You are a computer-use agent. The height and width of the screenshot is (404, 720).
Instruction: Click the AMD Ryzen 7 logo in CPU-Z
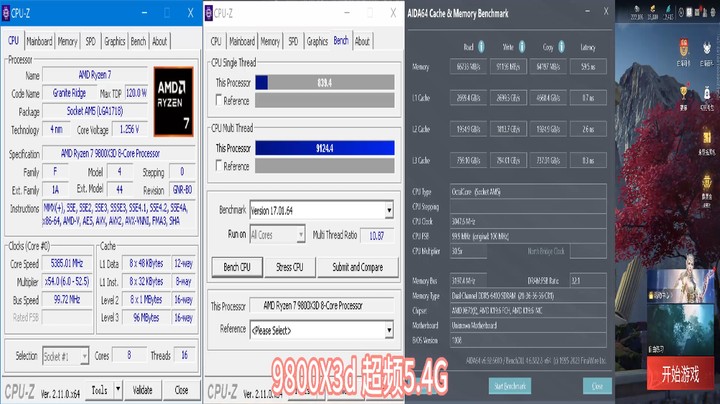[x=174, y=101]
